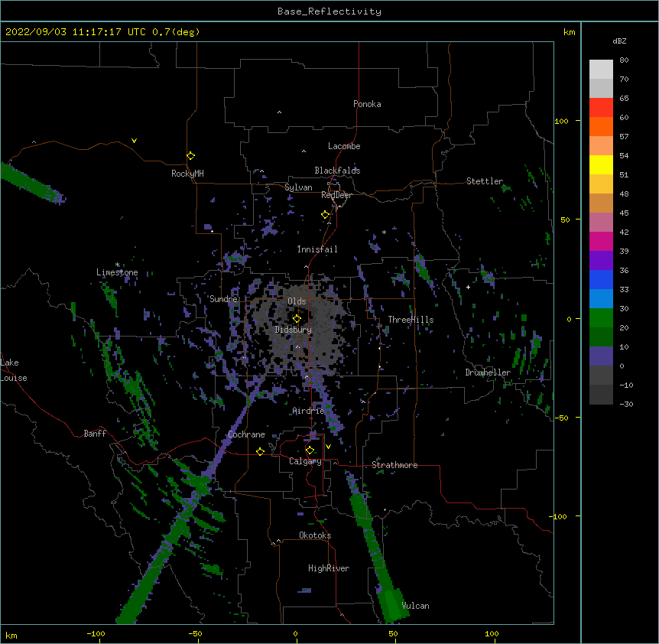659x644 pixels.
Task: Click the yellow diamond marker near RockyMH
Action: point(190,156)
